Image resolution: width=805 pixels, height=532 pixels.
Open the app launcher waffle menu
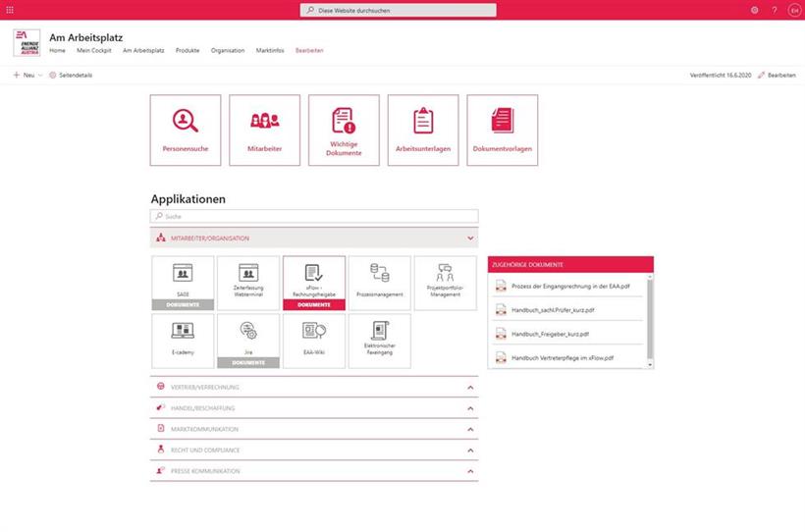(10, 10)
